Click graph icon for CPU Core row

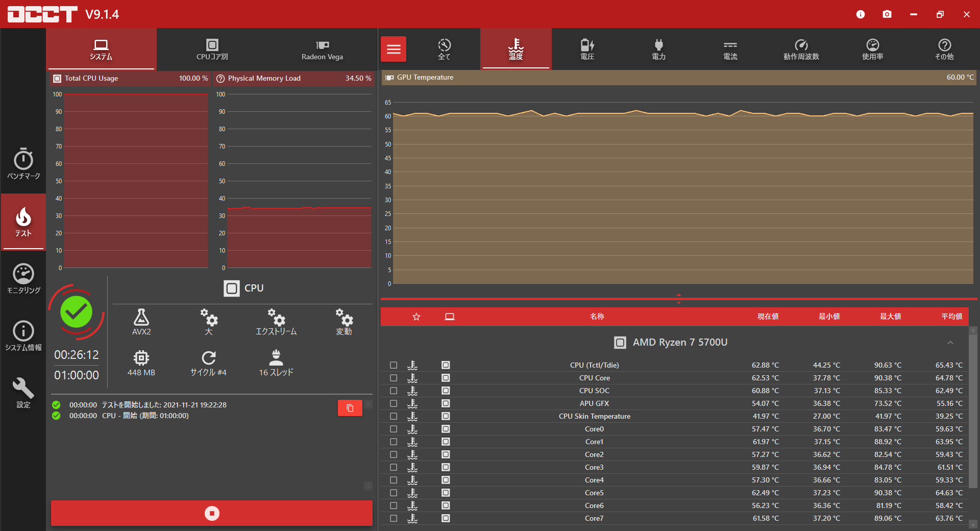pos(412,378)
